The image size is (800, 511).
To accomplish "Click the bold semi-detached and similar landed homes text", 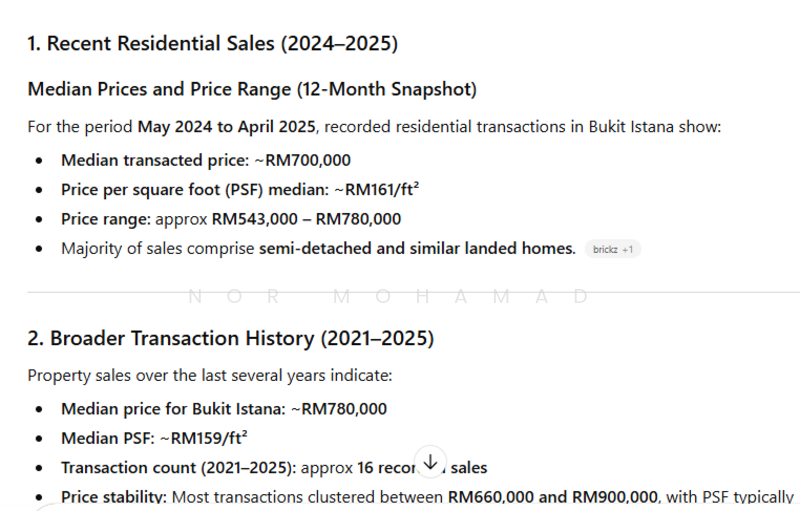I will point(417,248).
